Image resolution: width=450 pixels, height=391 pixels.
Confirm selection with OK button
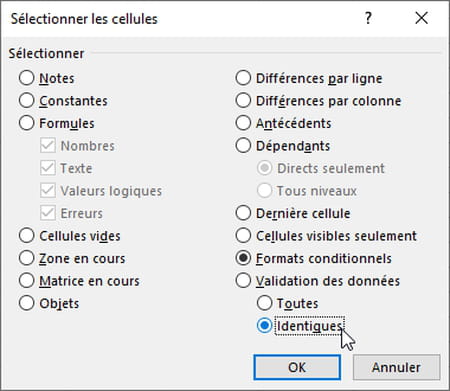coord(297,367)
